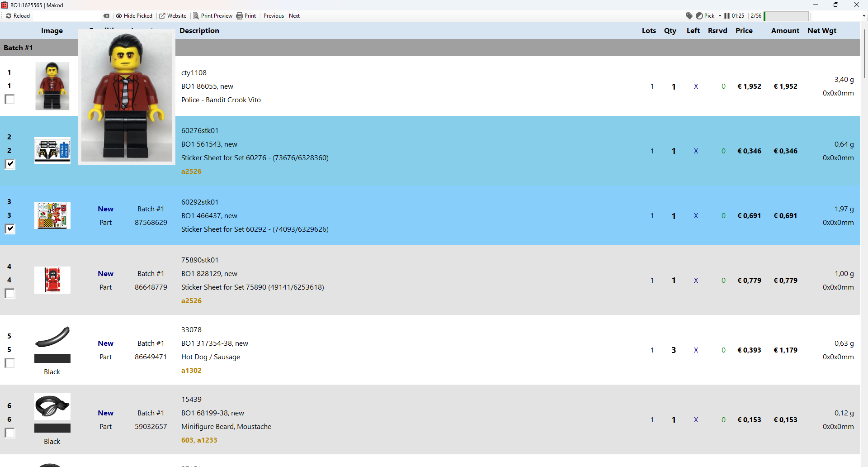Expand the Pick dropdown arrow
The image size is (868, 467).
click(720, 16)
